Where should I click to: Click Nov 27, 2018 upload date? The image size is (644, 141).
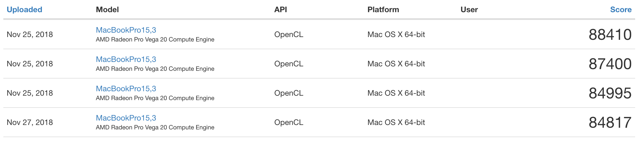pyautogui.click(x=30, y=122)
